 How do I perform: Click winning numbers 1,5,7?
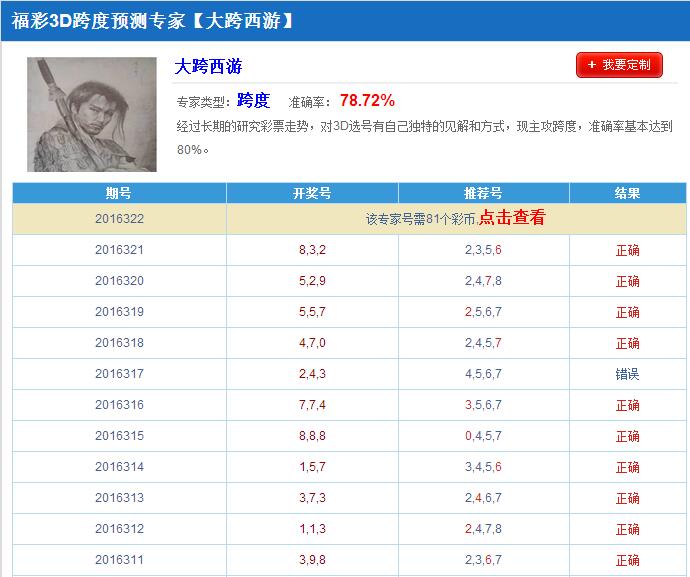point(312,467)
